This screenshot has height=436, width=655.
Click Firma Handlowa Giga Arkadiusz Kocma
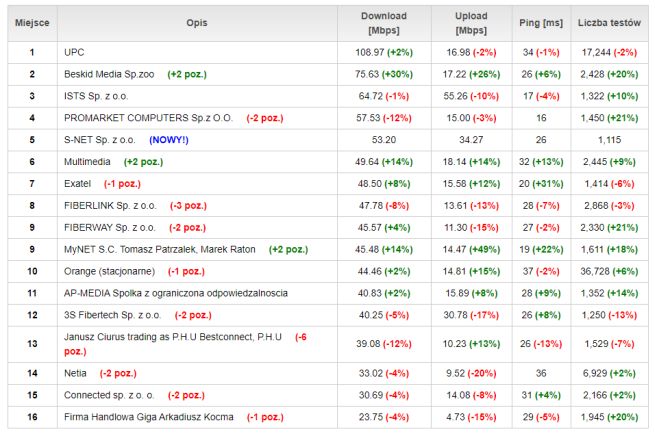point(150,416)
